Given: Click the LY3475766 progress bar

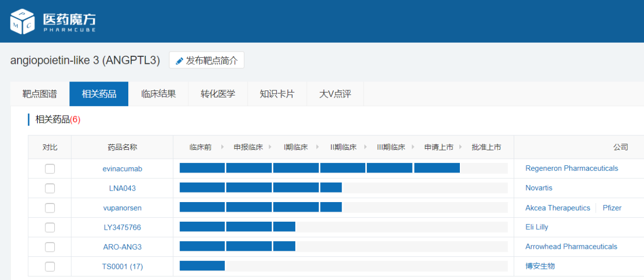Looking at the screenshot, I should [x=344, y=227].
